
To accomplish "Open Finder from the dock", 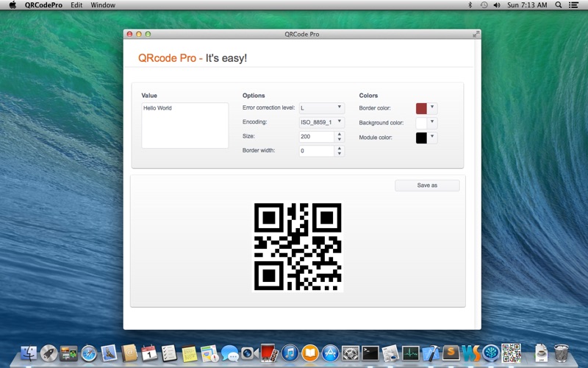I will (x=29, y=353).
